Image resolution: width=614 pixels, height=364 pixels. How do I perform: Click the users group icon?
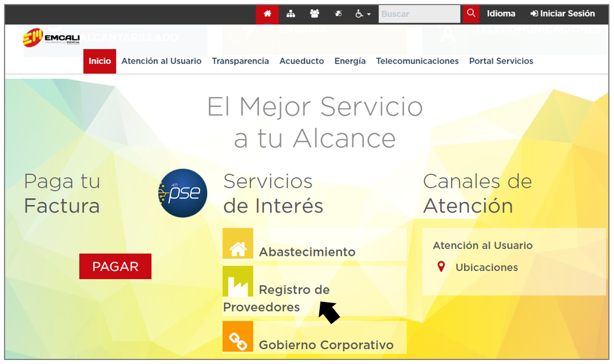point(314,14)
